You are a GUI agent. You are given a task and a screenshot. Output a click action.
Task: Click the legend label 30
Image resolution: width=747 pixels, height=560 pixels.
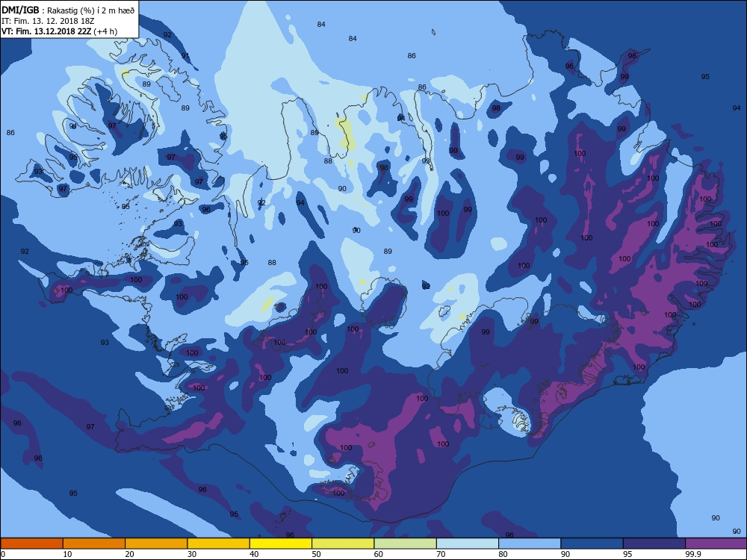coord(192,554)
